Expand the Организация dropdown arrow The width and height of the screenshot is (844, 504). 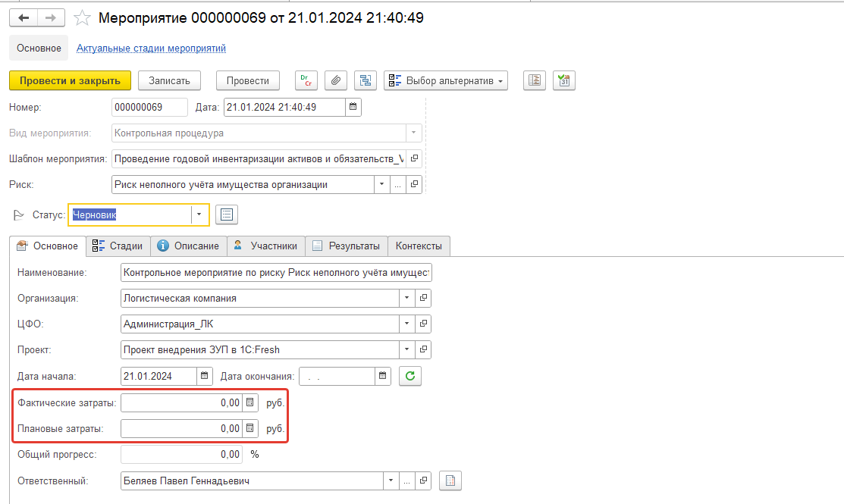coord(407,298)
